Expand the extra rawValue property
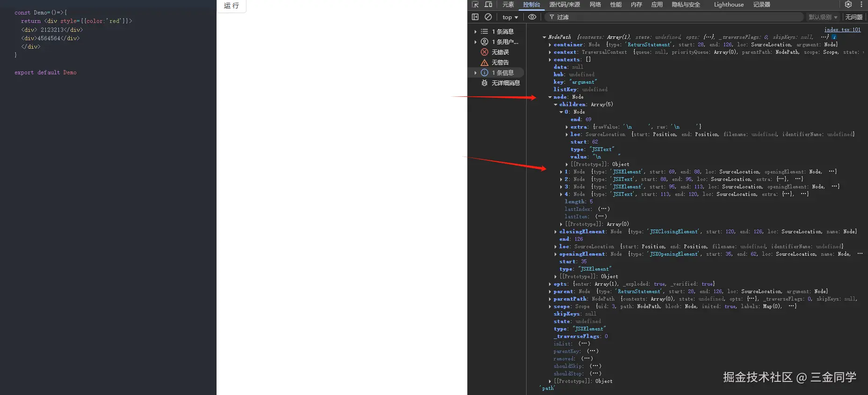 pos(567,127)
